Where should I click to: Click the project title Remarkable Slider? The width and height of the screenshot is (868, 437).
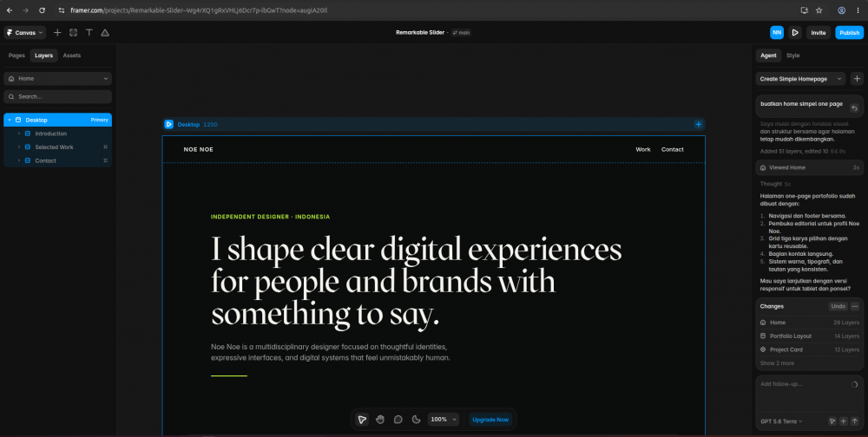[420, 33]
